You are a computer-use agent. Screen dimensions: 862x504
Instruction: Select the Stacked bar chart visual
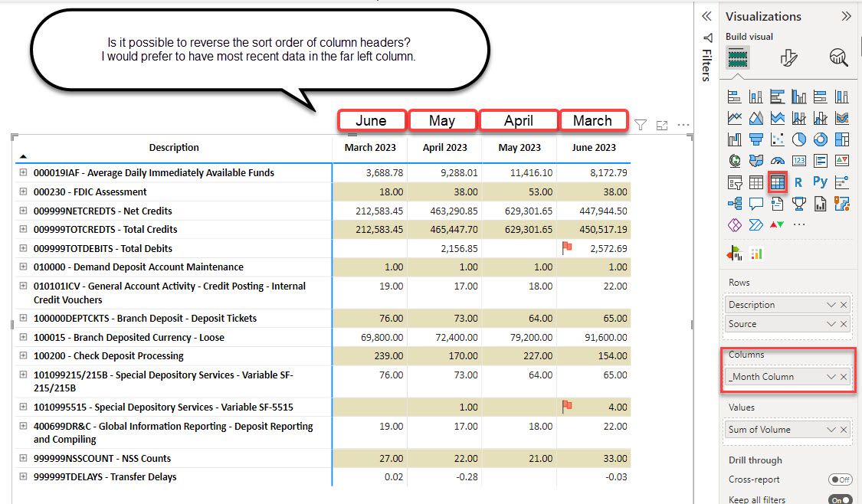point(735,97)
